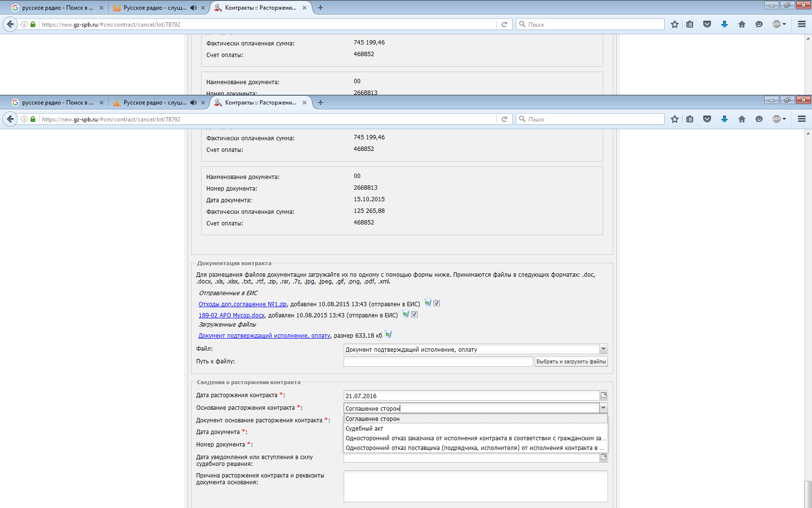Screen dimensions: 812x508
Task: Open Отходы доп.соглашение №1.zip link
Action: tap(243, 304)
